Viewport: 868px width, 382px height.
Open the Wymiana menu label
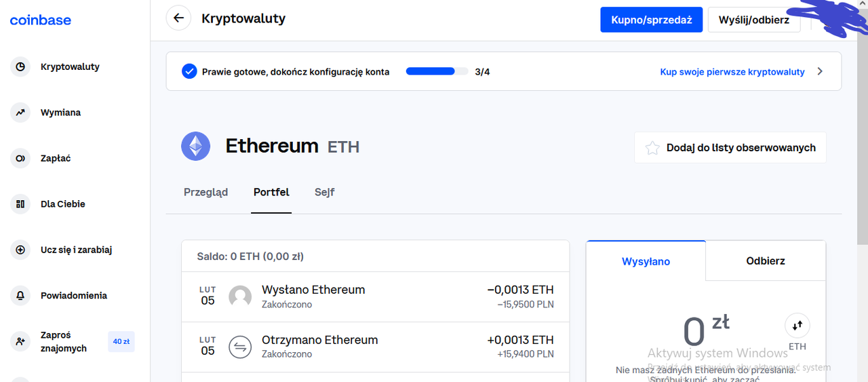[60, 113]
